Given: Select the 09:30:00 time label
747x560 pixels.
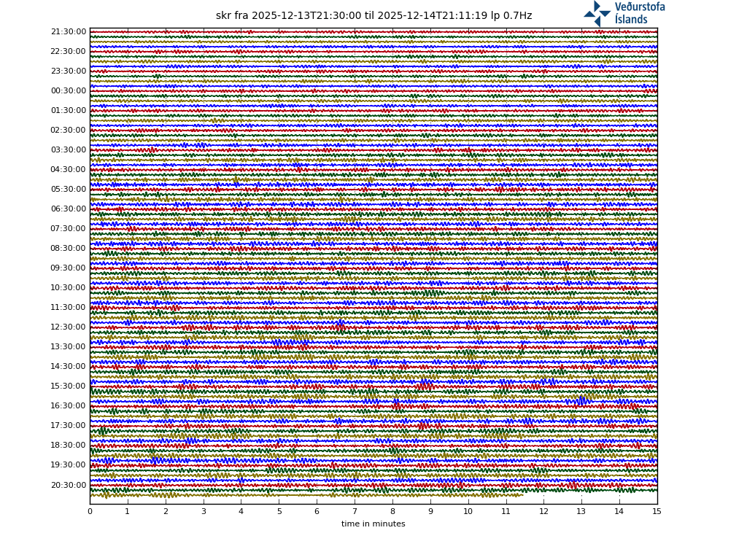Looking at the screenshot, I should pos(69,268).
